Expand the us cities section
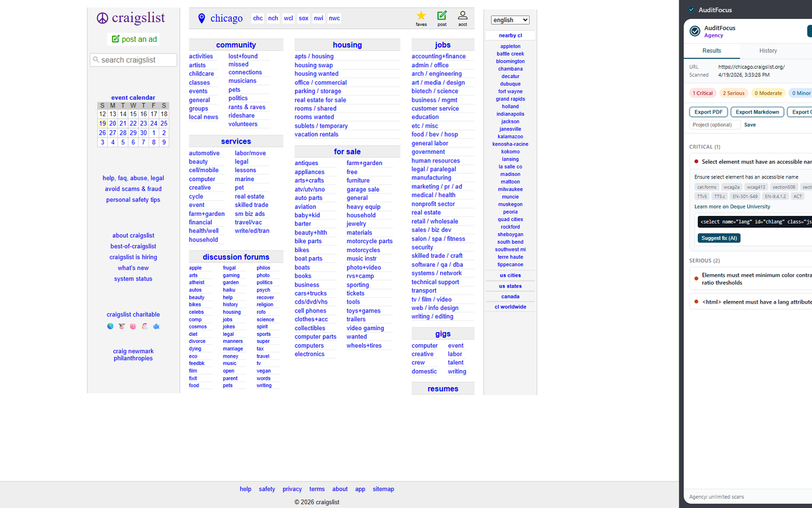 pos(510,276)
